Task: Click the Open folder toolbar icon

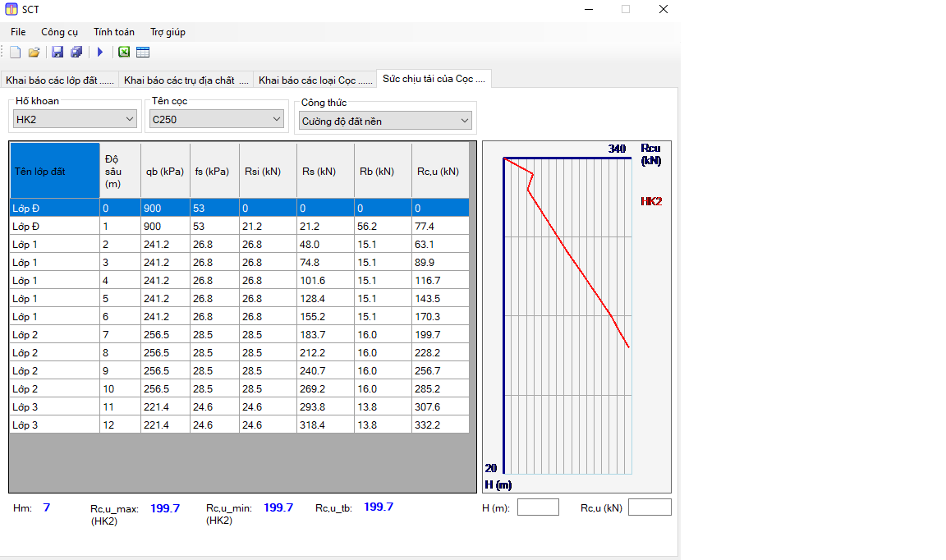Action: [34, 53]
